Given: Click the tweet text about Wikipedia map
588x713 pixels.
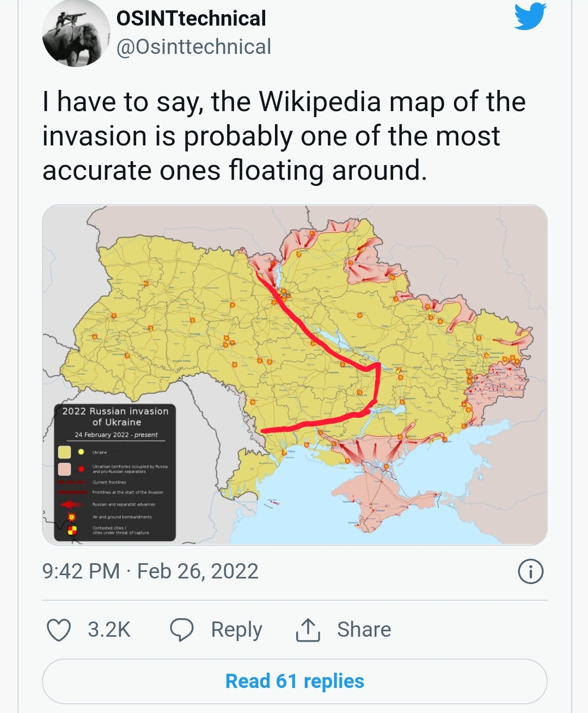Looking at the screenshot, I should click(x=284, y=136).
